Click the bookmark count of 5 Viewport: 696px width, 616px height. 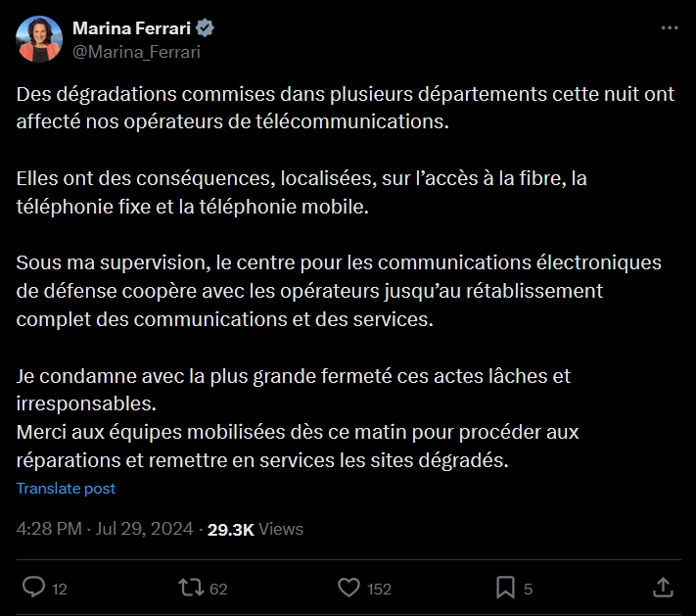[x=529, y=589]
